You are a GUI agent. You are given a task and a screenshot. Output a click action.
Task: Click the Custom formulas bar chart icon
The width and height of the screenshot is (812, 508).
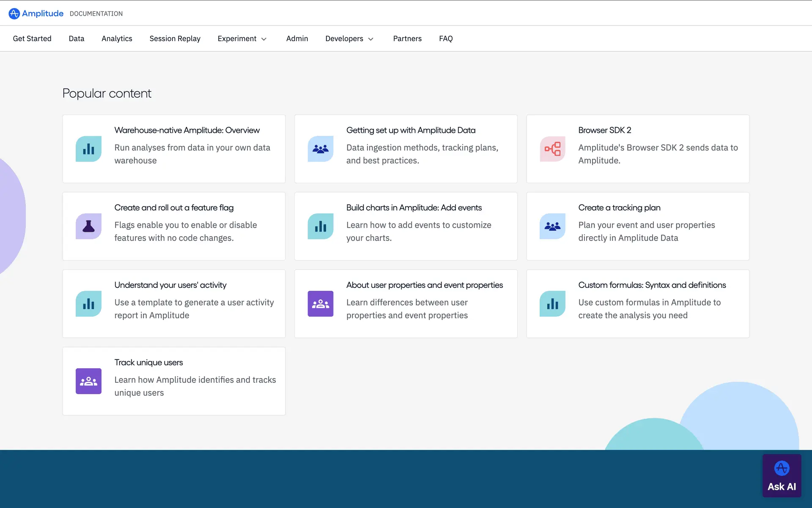point(552,304)
